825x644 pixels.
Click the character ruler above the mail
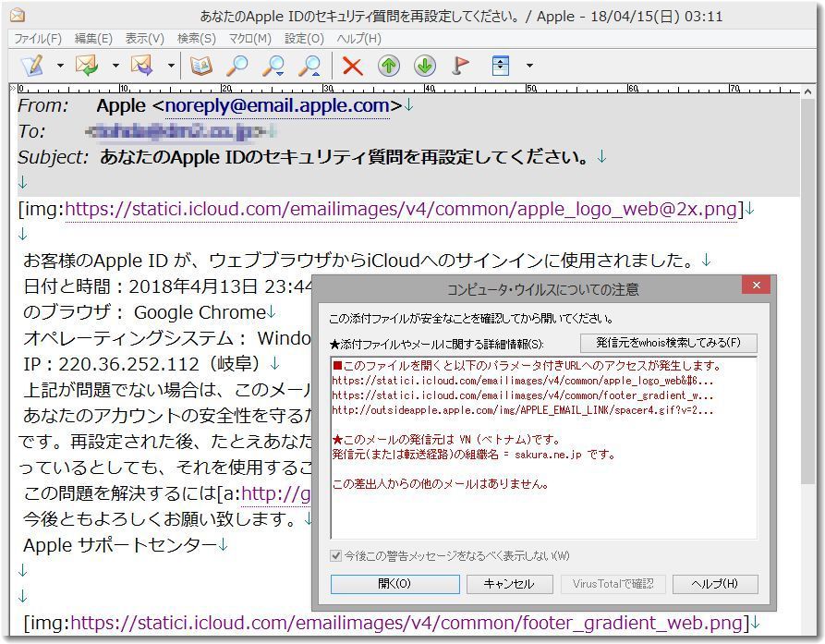(408, 89)
